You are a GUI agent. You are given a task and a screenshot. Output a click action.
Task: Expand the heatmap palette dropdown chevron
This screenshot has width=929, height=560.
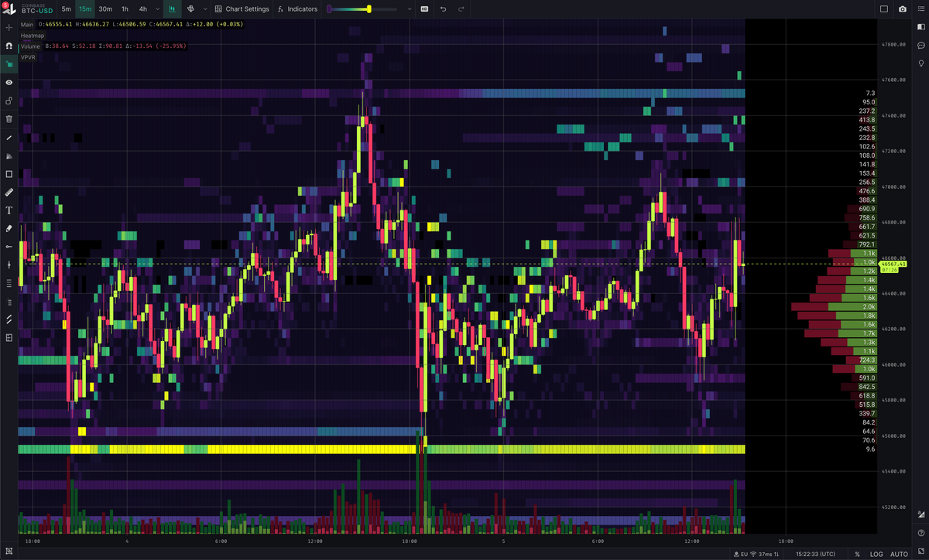coord(408,9)
